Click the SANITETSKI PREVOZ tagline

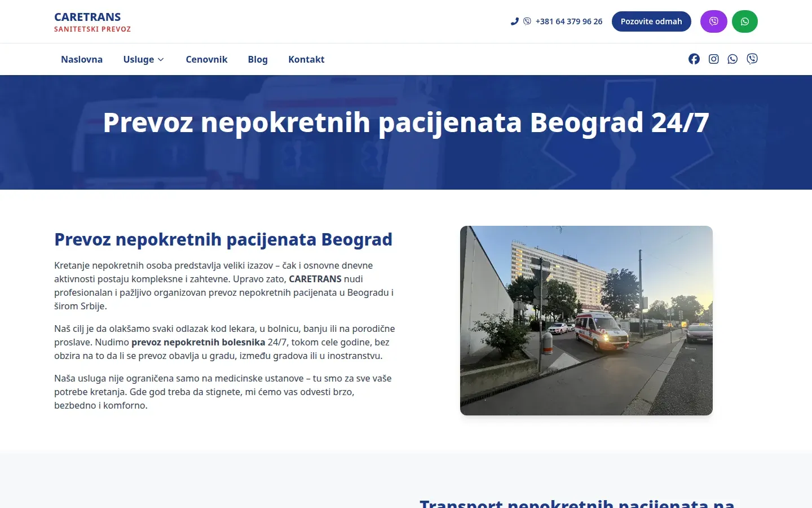pyautogui.click(x=92, y=29)
